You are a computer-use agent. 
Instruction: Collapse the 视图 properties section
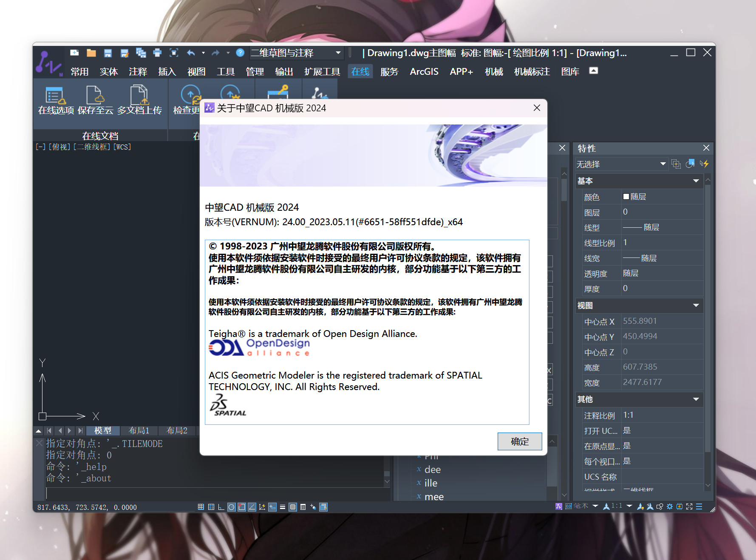(696, 305)
